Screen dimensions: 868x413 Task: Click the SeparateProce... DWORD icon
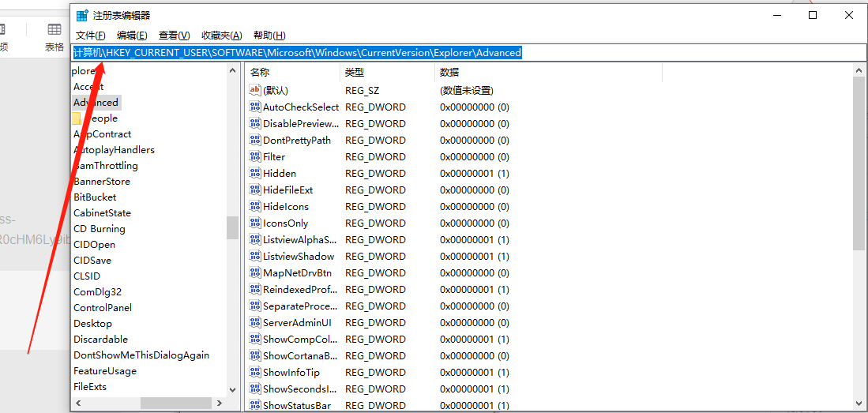(254, 306)
